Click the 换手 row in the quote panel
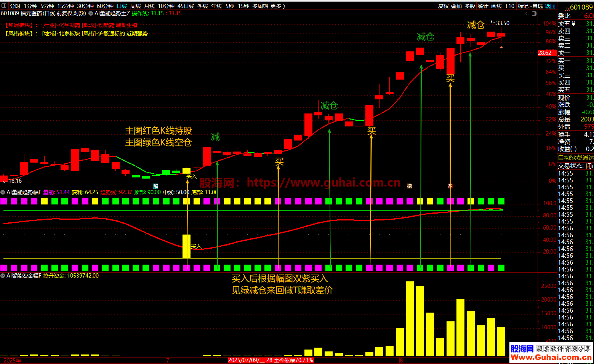594x364 pixels. pos(576,134)
